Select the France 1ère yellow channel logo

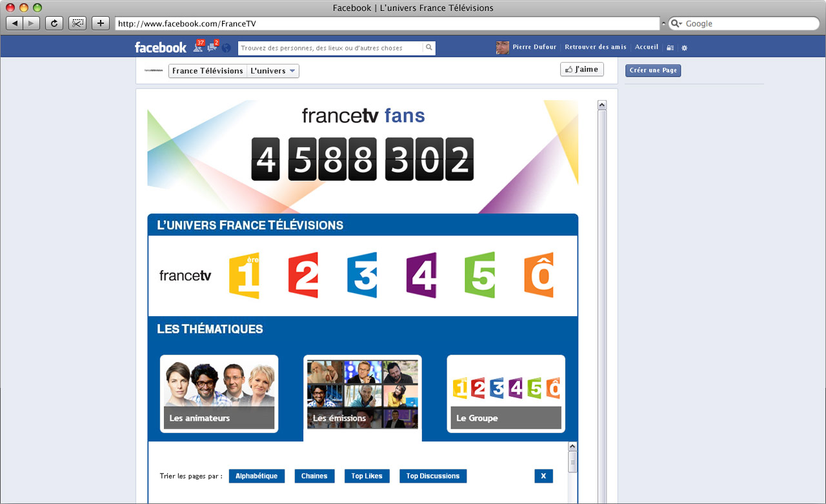click(244, 276)
